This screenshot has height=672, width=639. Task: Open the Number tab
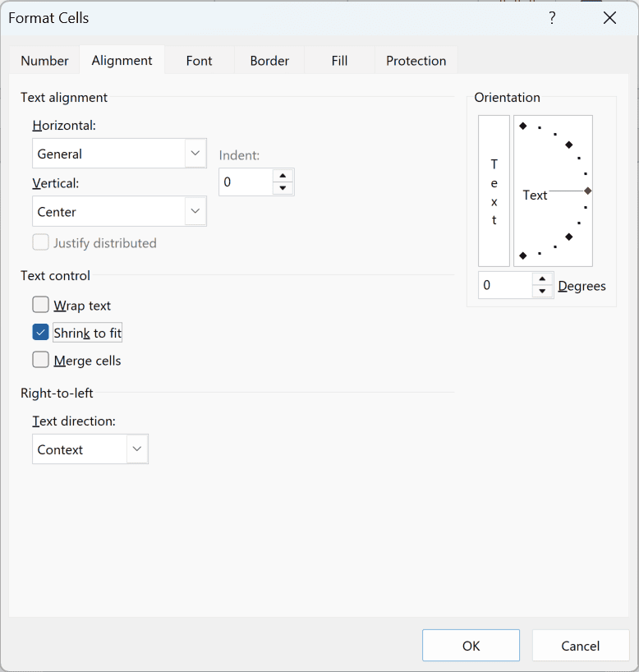click(x=44, y=61)
